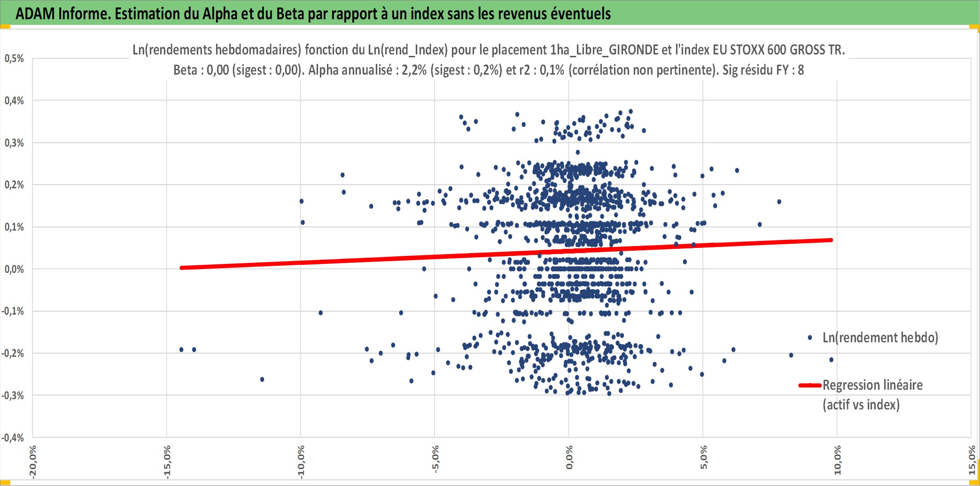The width and height of the screenshot is (980, 486).
Task: Click the chart title line starting 'Ln(rendements hebdomadaires)'
Action: (489, 50)
